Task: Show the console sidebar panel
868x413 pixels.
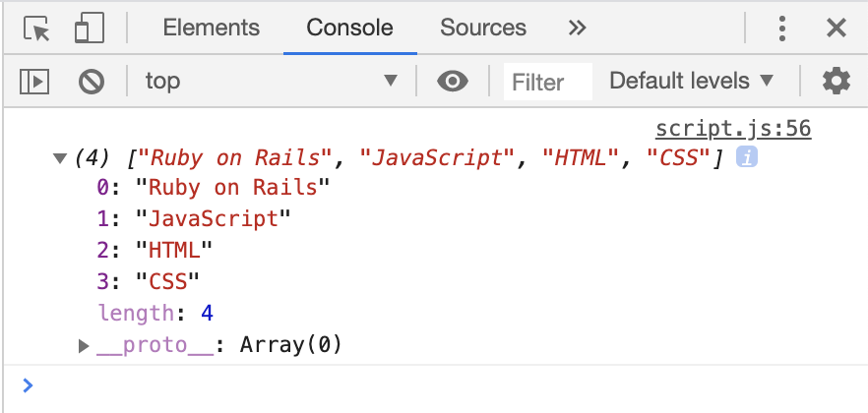Action: (35, 81)
